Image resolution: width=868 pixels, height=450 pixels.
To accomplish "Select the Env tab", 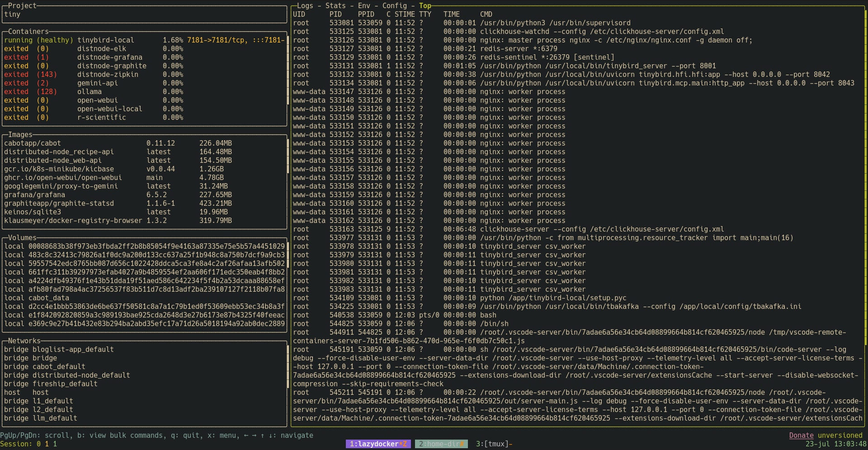I will click(x=364, y=6).
